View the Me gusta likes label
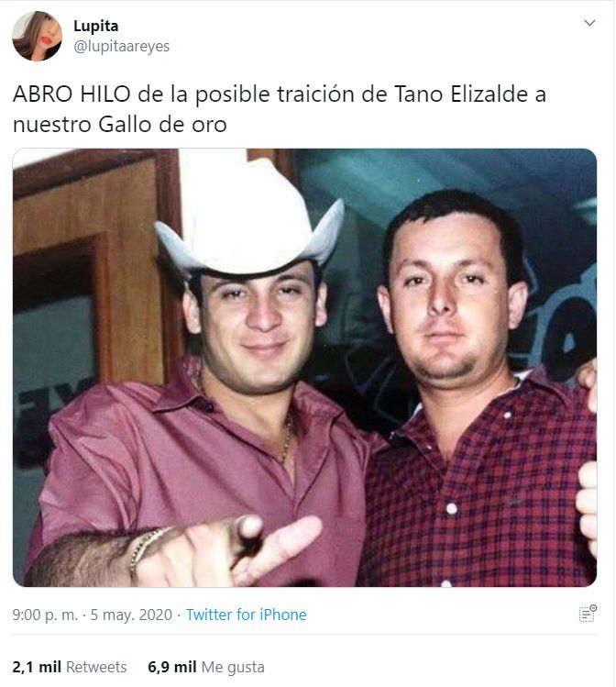Screen dimensions: 616x687 [233, 667]
